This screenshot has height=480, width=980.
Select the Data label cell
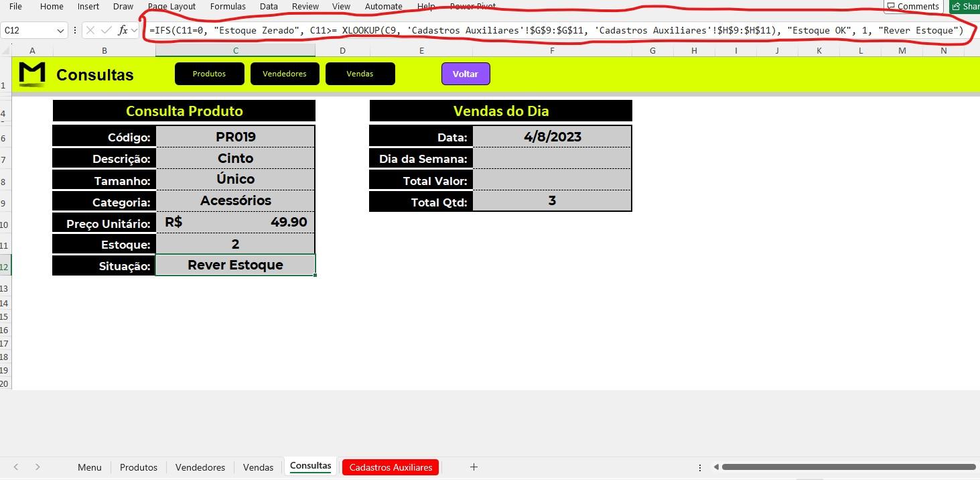click(421, 137)
